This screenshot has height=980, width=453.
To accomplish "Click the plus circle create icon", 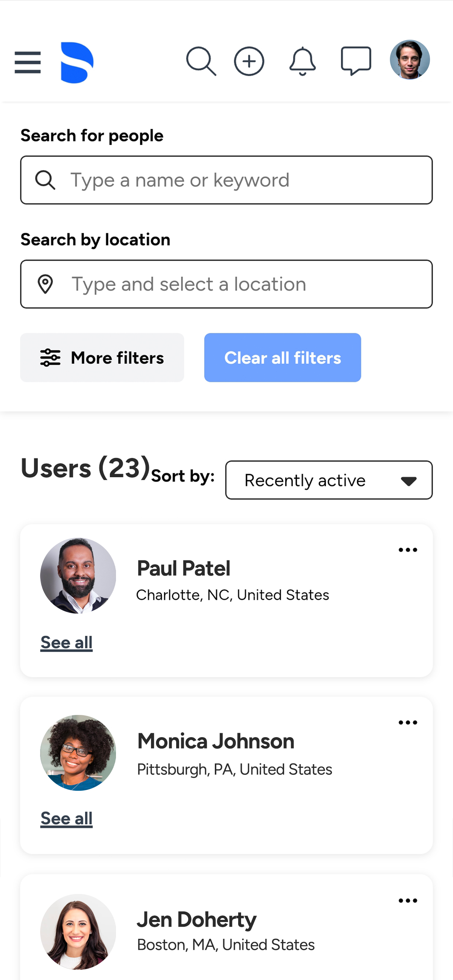I will tap(249, 61).
